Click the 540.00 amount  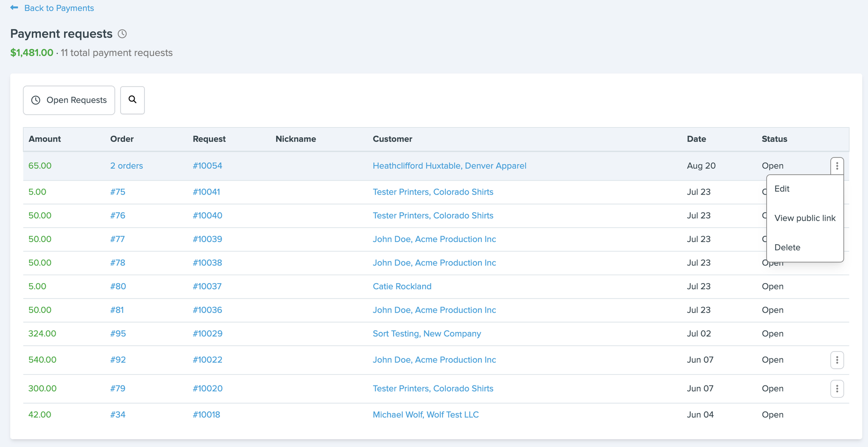coord(42,360)
